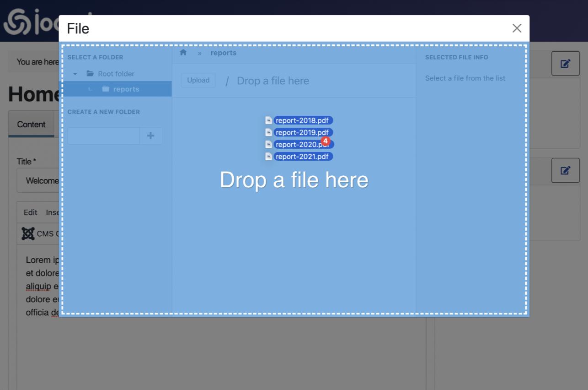Open the Edit menu in the editor

[x=31, y=212]
